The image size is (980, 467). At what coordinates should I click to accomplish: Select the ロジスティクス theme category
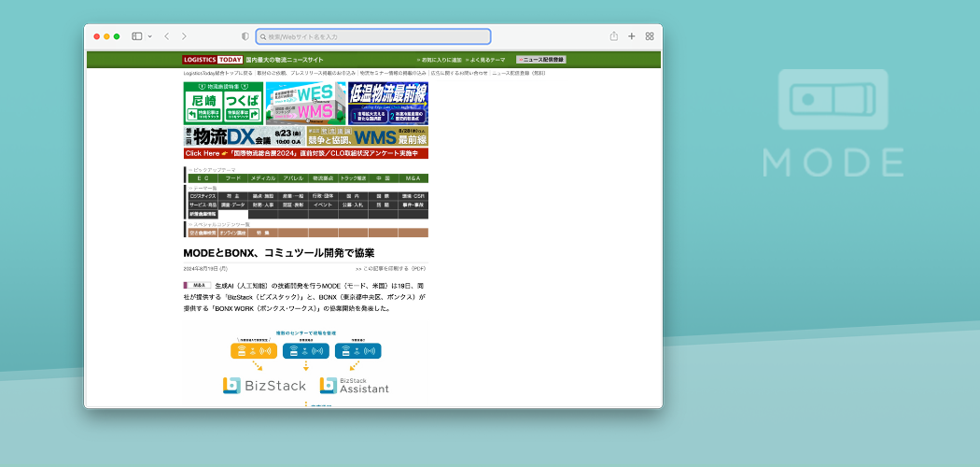click(x=203, y=196)
